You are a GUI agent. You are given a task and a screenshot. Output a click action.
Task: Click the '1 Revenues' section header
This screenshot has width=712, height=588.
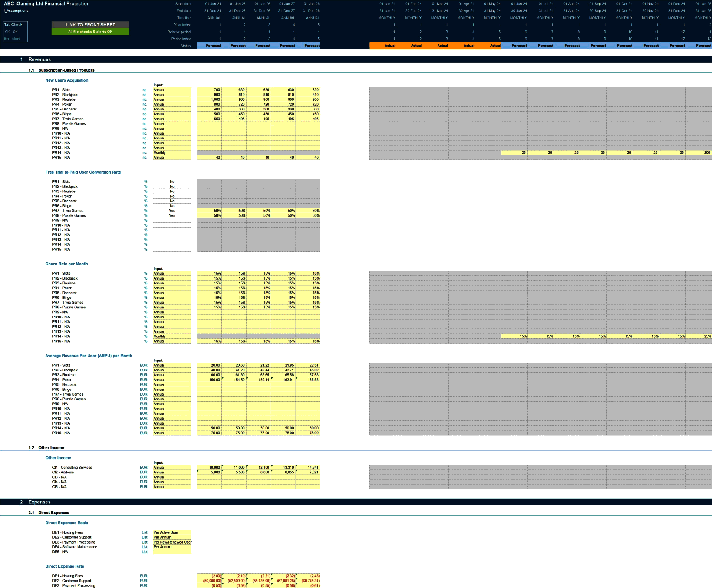356,59
